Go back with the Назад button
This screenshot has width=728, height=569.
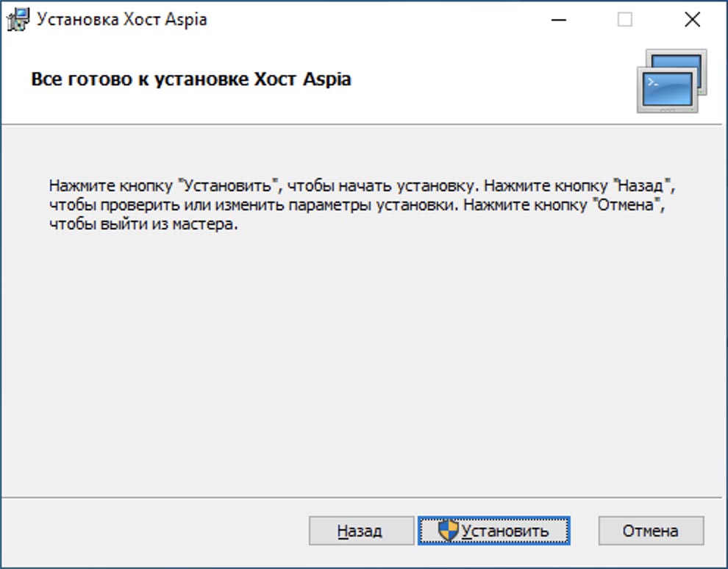point(361,531)
